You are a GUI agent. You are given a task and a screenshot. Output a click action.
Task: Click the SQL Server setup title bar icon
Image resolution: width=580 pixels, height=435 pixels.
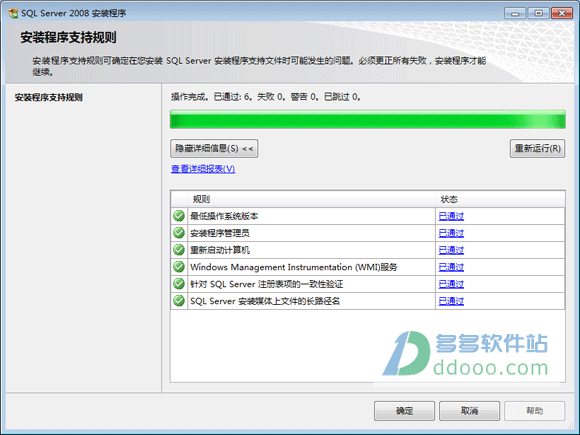[x=13, y=13]
